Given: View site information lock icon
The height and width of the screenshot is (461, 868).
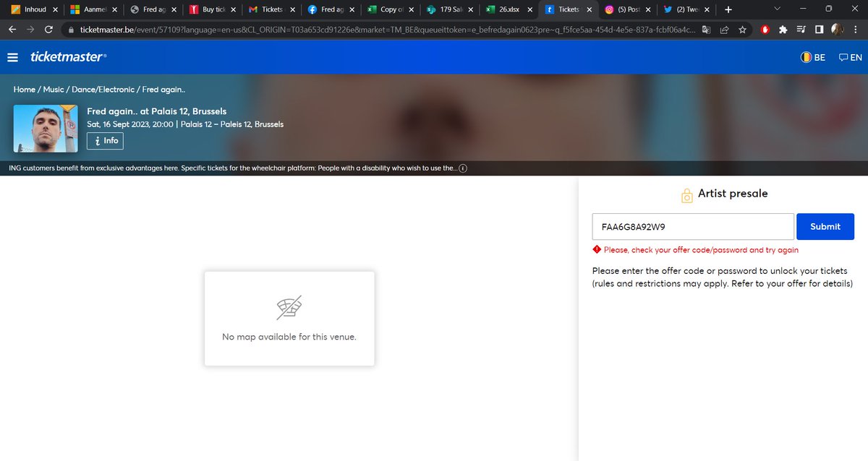Looking at the screenshot, I should (71, 30).
